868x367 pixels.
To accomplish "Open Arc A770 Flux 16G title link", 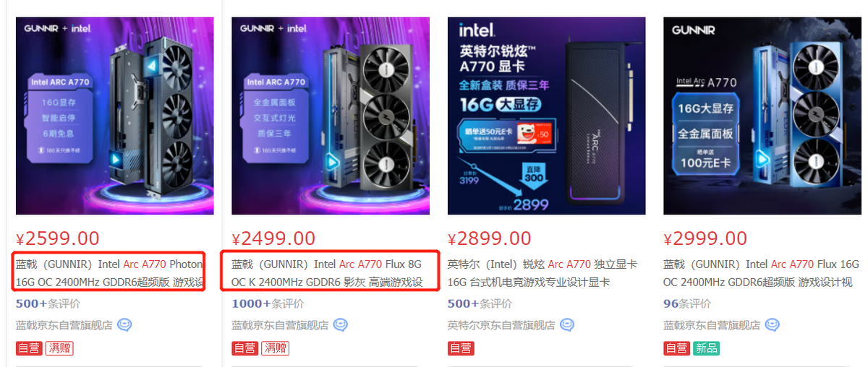I will 761,273.
